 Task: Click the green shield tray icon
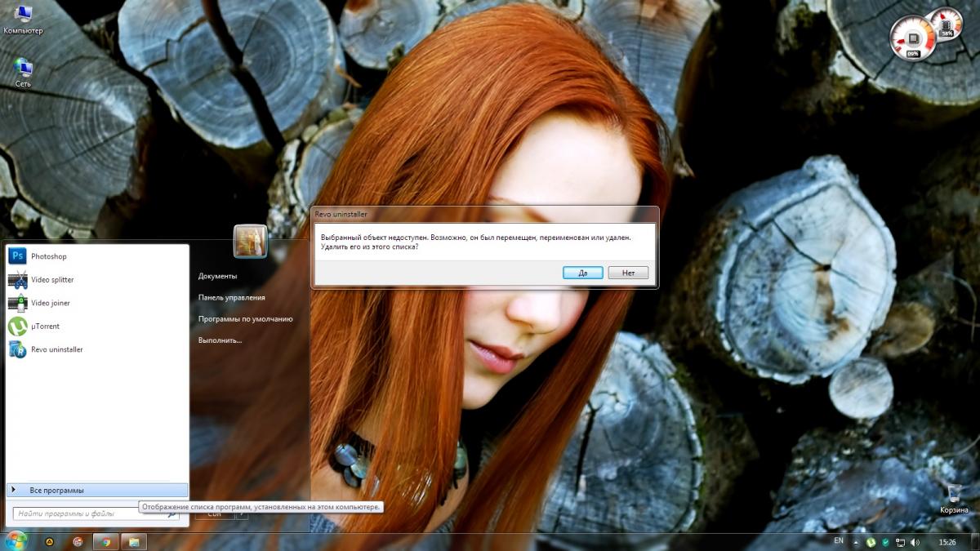885,542
